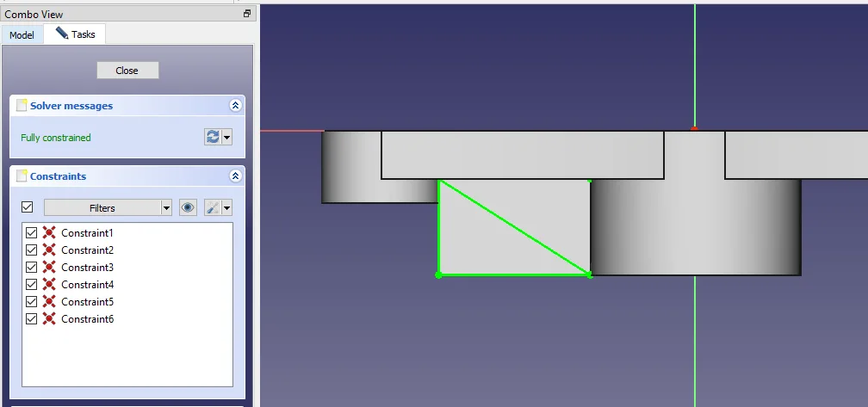Click the Solver messages panel icon
The image size is (868, 407).
coord(22,106)
